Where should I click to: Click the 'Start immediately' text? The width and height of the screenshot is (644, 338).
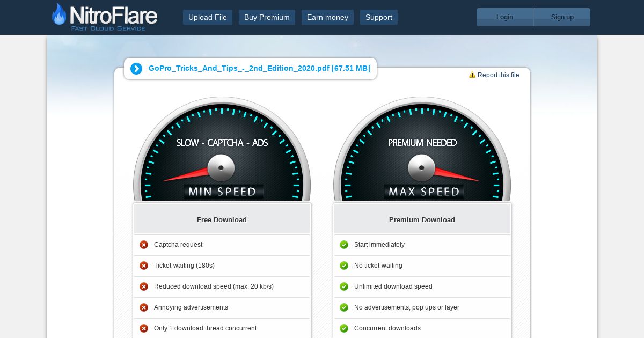(379, 245)
